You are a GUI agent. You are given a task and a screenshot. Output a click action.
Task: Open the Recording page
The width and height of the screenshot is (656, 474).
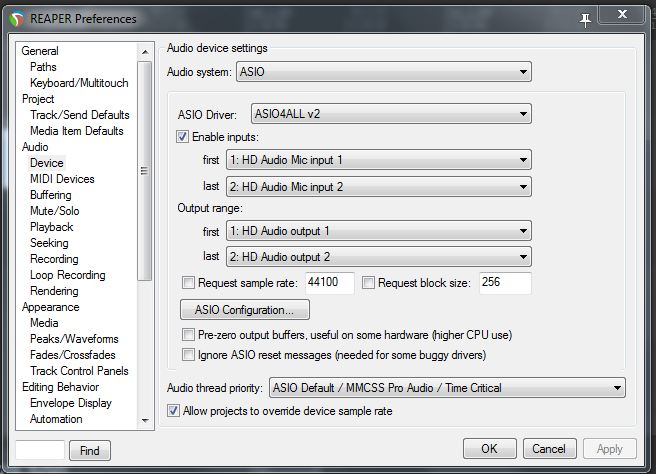(54, 259)
